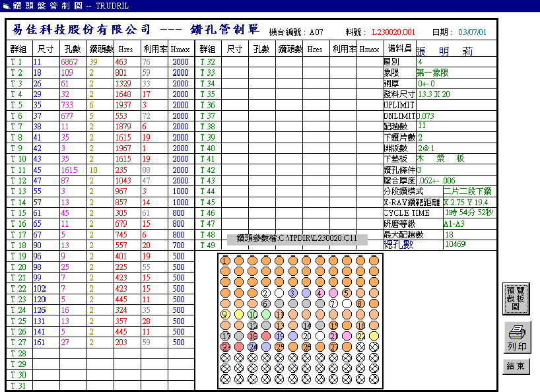The height and width of the screenshot is (392, 540).
Task: Click the 結束 exit button
Action: click(x=516, y=366)
